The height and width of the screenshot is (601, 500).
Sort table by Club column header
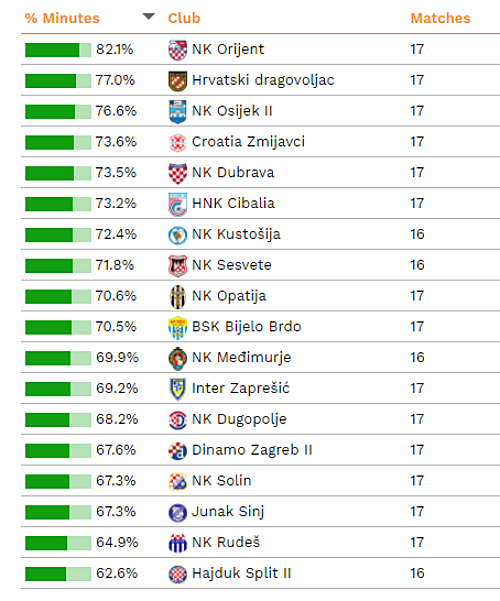(x=184, y=18)
